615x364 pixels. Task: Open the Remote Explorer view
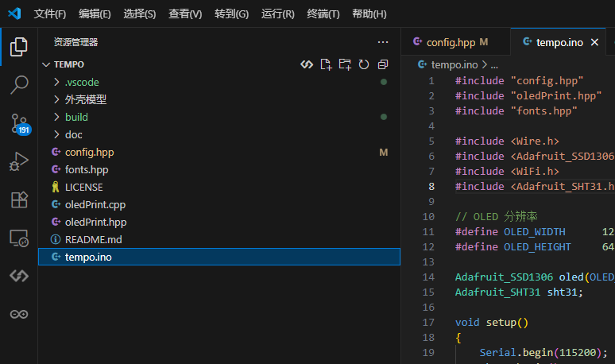tap(19, 238)
